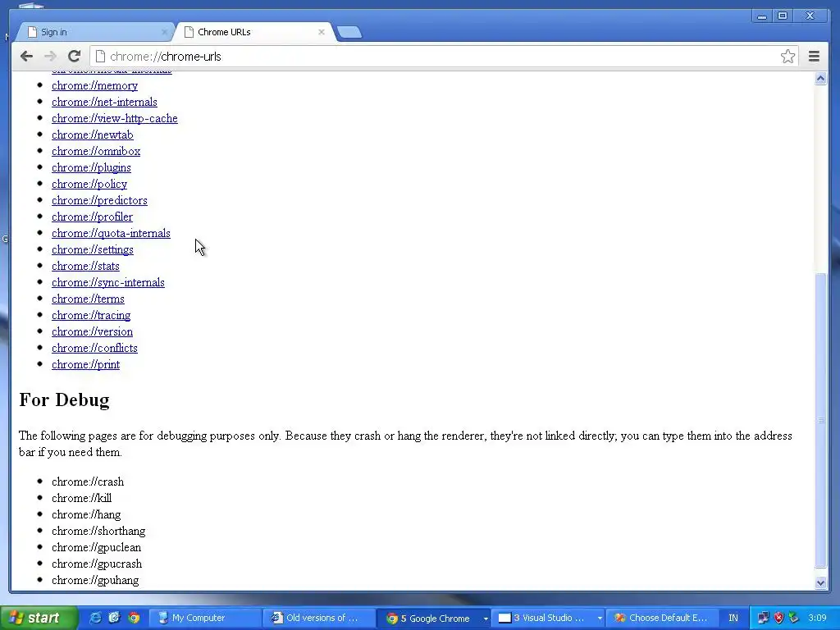Open a new tab with the new-tab button
This screenshot has width=840, height=630.
(349, 32)
